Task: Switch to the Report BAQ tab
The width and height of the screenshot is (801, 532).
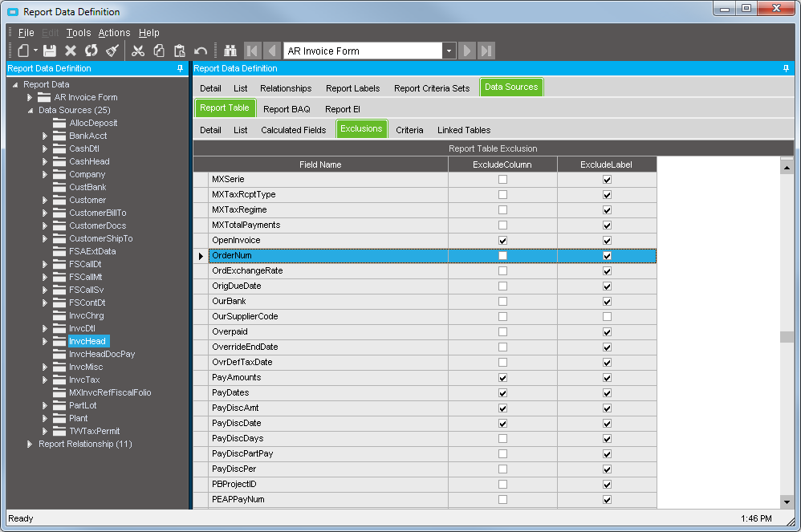Action: [287, 109]
